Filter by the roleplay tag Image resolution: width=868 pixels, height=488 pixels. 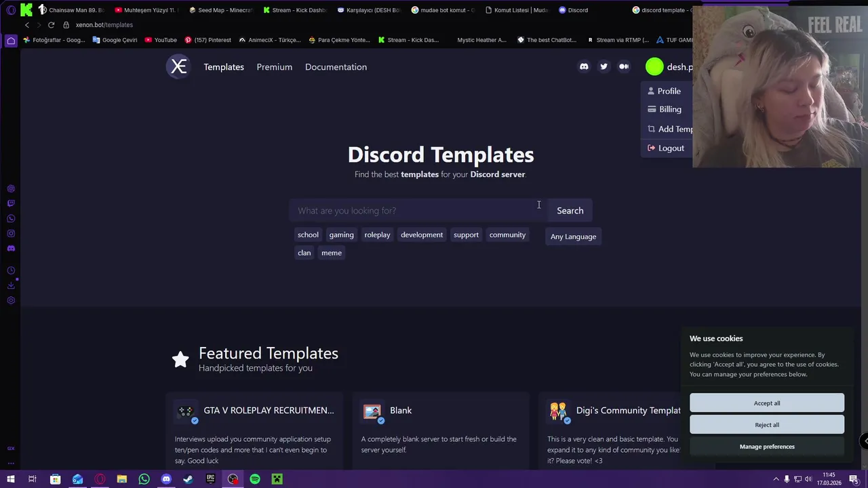[x=377, y=235]
